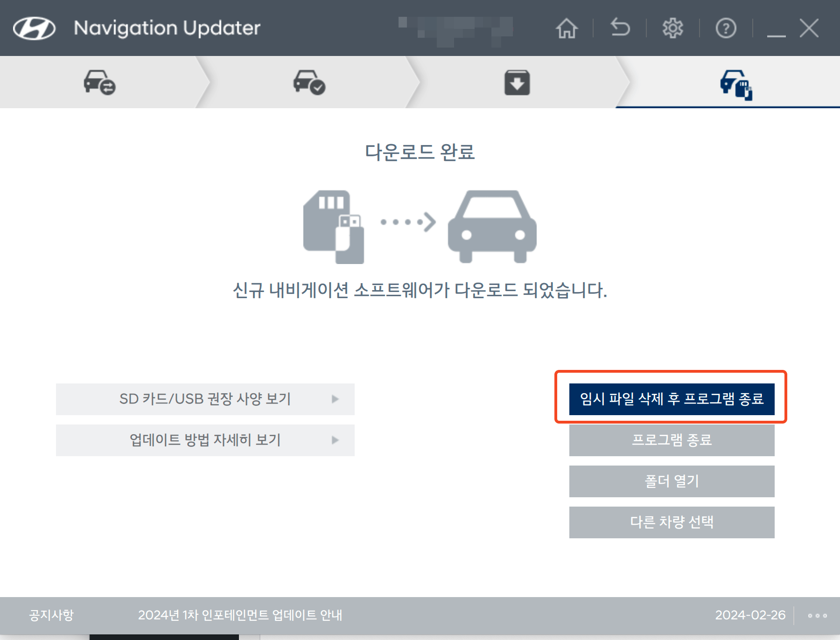The height and width of the screenshot is (640, 840).
Task: Open the help question mark icon
Action: pyautogui.click(x=726, y=28)
